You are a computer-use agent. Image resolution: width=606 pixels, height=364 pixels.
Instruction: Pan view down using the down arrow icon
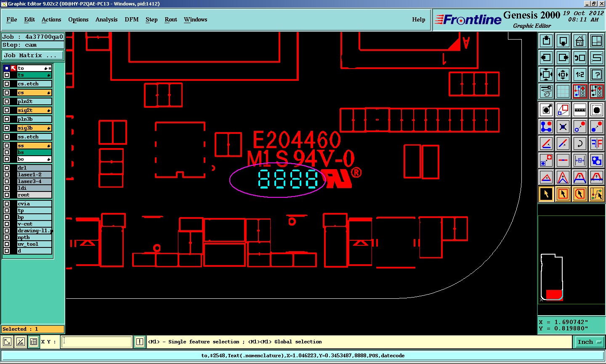pos(563,41)
